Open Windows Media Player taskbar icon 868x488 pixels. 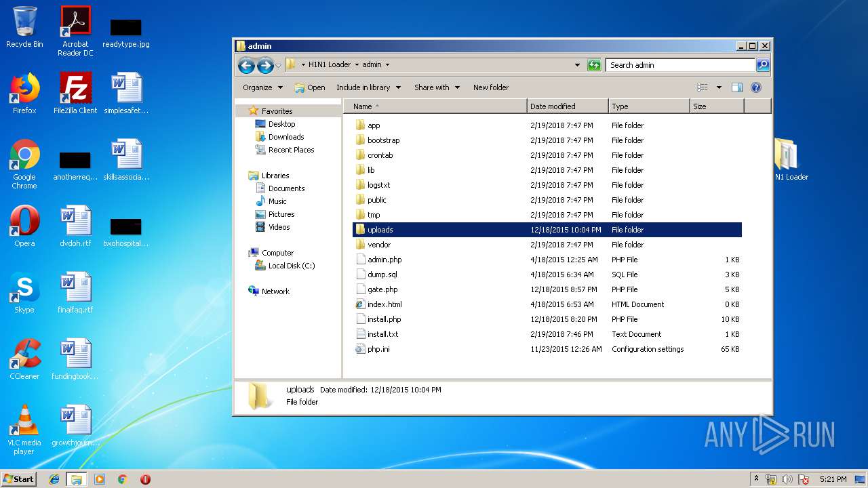[x=100, y=479]
